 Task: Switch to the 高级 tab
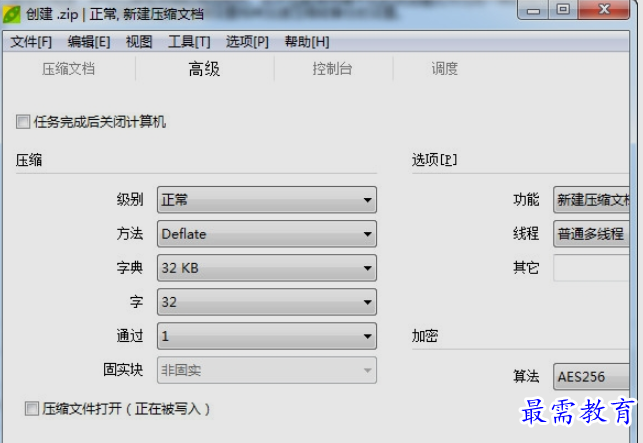[x=204, y=69]
